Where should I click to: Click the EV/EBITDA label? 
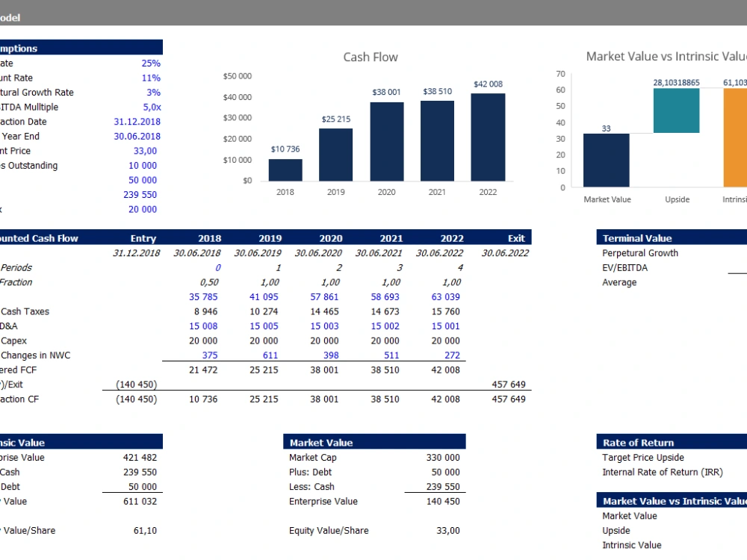coord(624,268)
